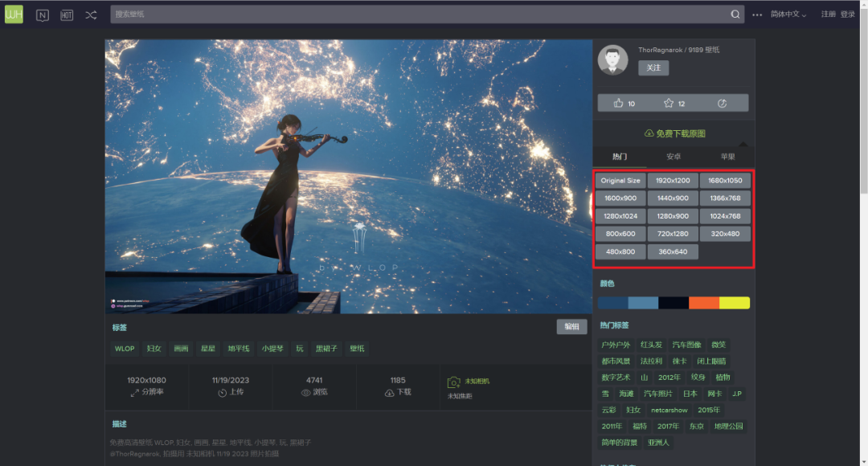Viewport: 868px width, 466px height.
Task: Click the share arrow icon
Action: pyautogui.click(x=722, y=103)
